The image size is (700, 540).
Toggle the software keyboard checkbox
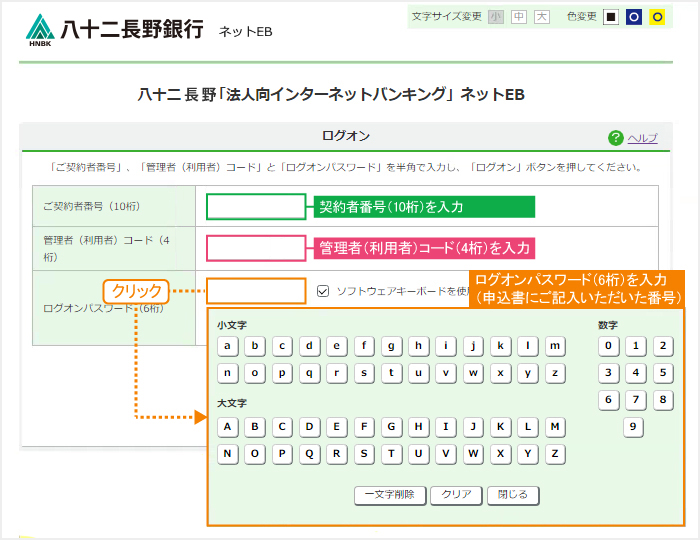click(323, 291)
